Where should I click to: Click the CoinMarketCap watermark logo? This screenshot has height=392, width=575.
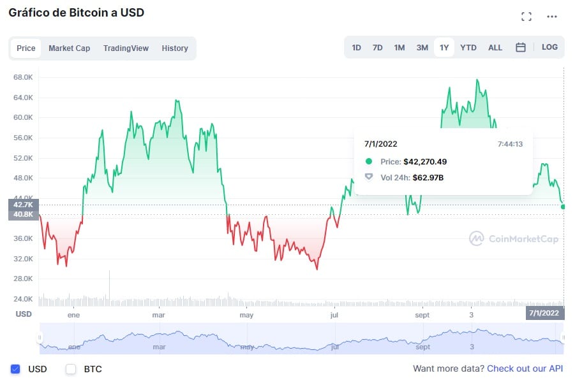514,239
